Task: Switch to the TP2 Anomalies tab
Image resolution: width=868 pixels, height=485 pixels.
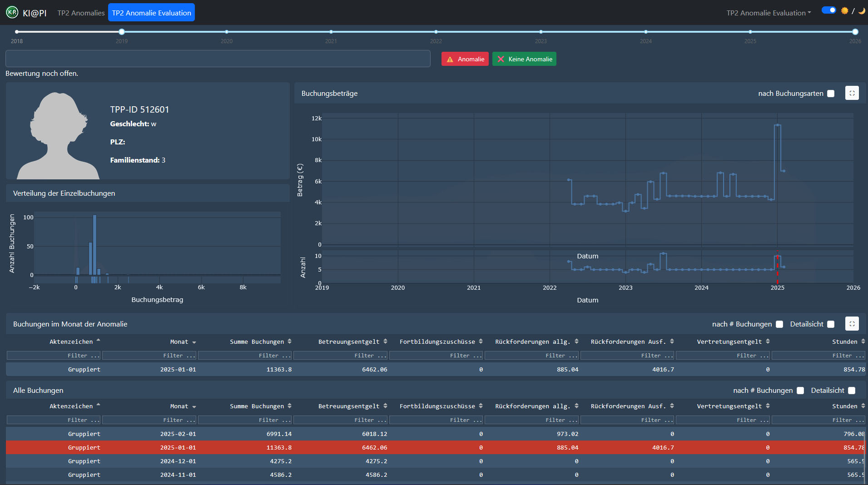Action: pos(81,13)
